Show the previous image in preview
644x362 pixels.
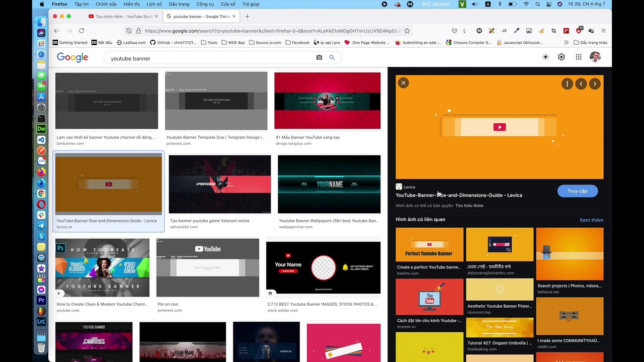(581, 84)
